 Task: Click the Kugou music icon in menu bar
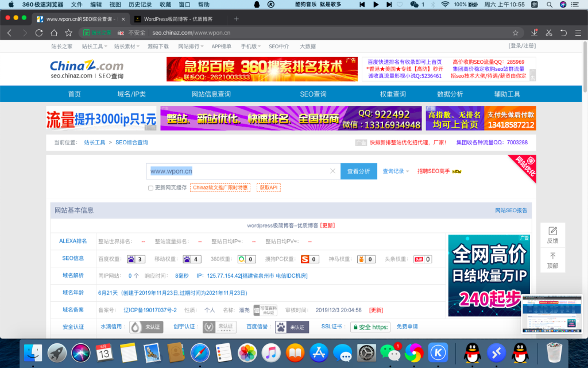(270, 5)
